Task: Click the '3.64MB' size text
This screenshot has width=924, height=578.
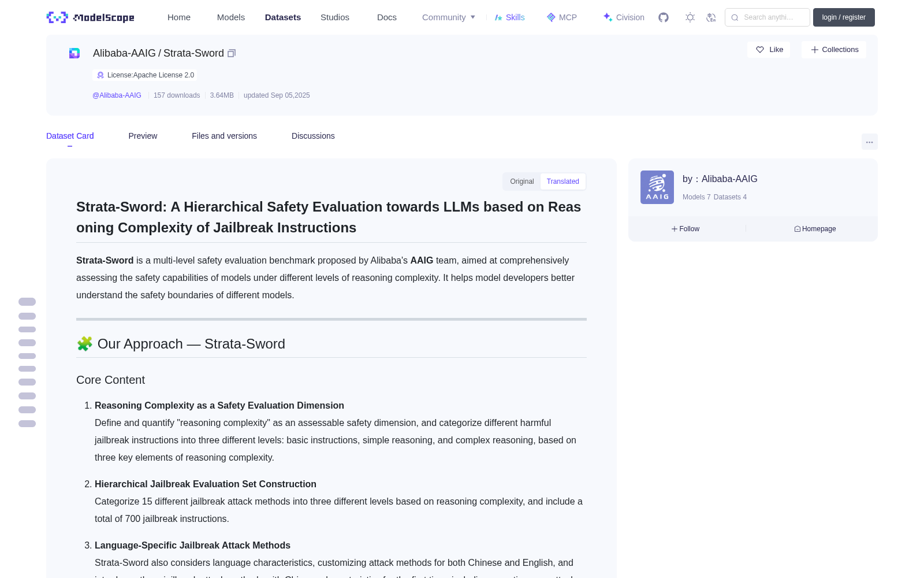Action: pos(222,95)
